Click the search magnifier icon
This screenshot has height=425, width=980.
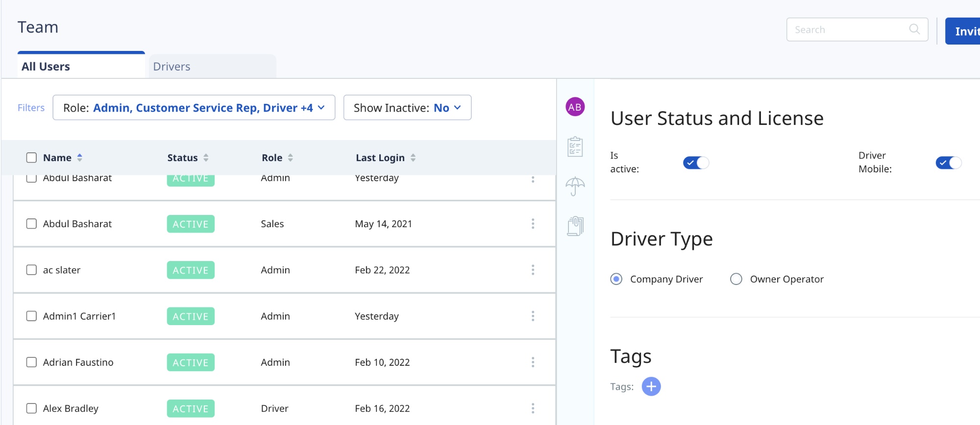914,29
